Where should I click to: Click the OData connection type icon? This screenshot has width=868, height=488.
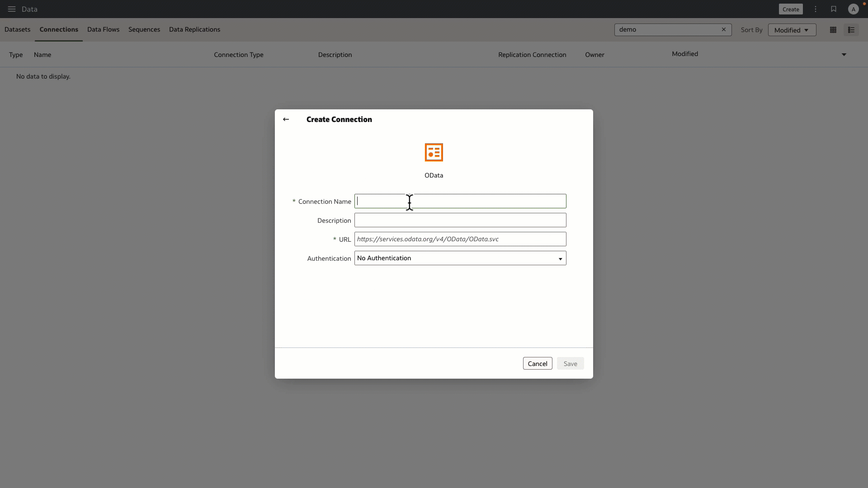click(x=434, y=152)
